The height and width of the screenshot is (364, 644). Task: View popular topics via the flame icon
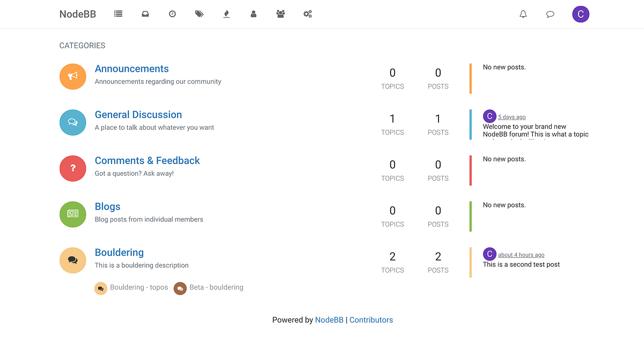pos(226,14)
